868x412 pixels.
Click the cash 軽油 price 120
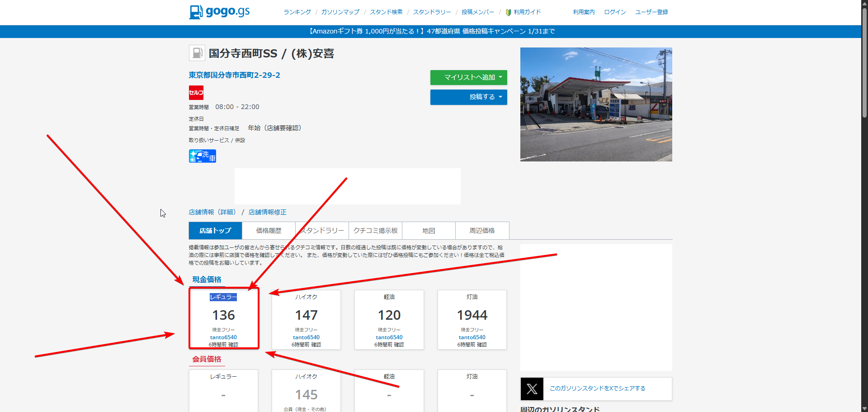click(x=389, y=315)
